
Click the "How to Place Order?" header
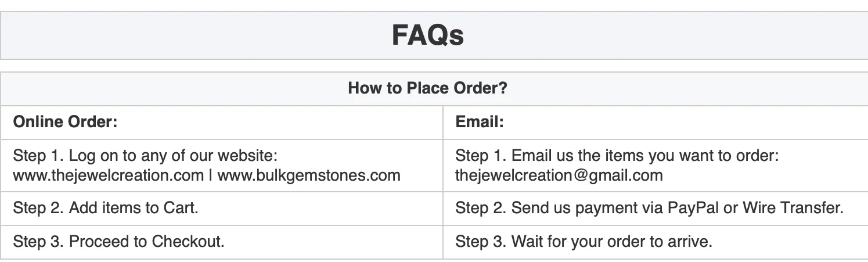click(x=427, y=89)
